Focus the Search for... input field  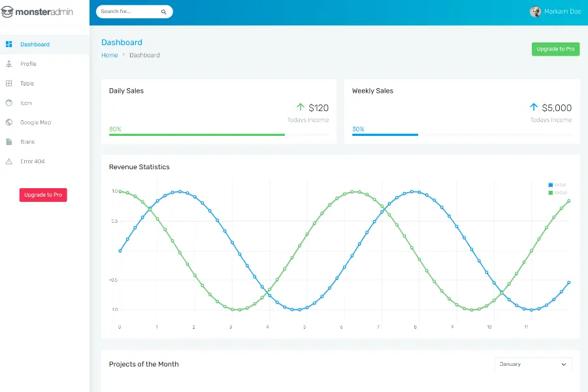tap(127, 12)
